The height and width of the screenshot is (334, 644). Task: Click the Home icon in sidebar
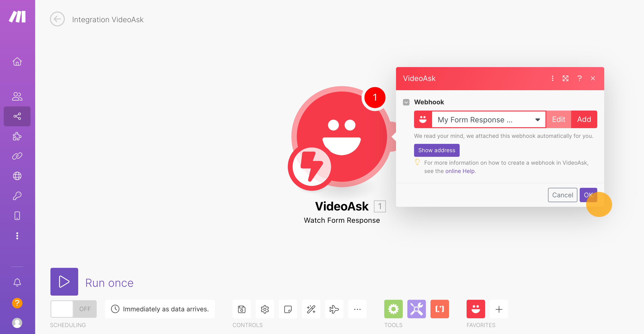17,61
